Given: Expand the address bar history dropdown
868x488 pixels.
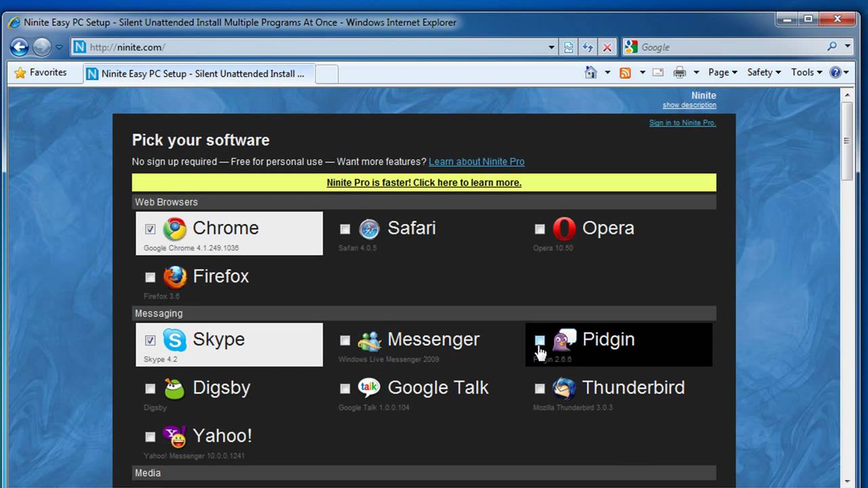Looking at the screenshot, I should tap(551, 47).
